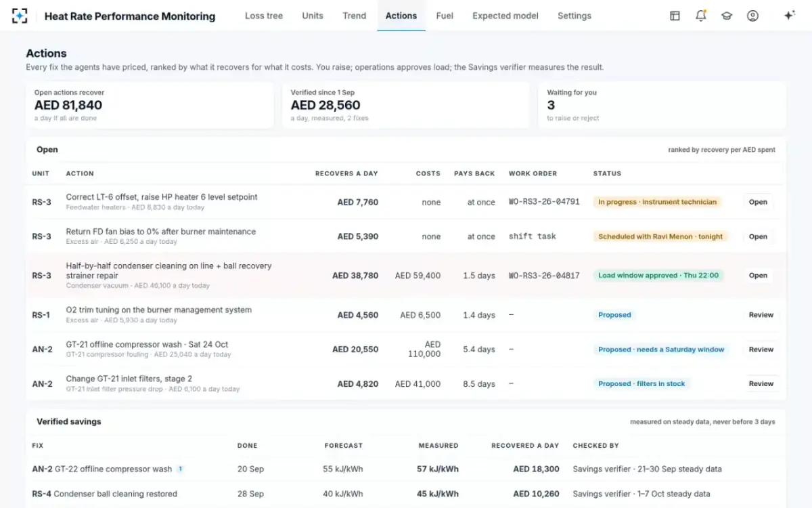Open the Settings tab
812x508 pixels.
(574, 16)
